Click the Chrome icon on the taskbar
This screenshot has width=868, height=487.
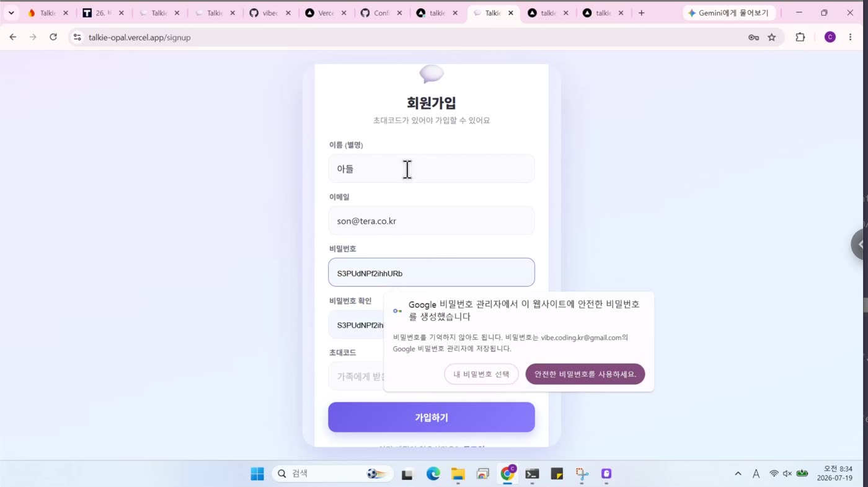click(508, 474)
